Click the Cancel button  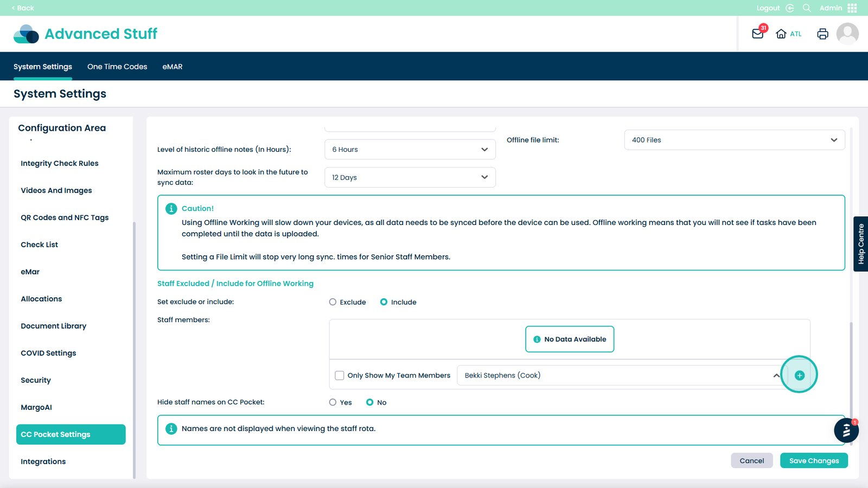(751, 461)
